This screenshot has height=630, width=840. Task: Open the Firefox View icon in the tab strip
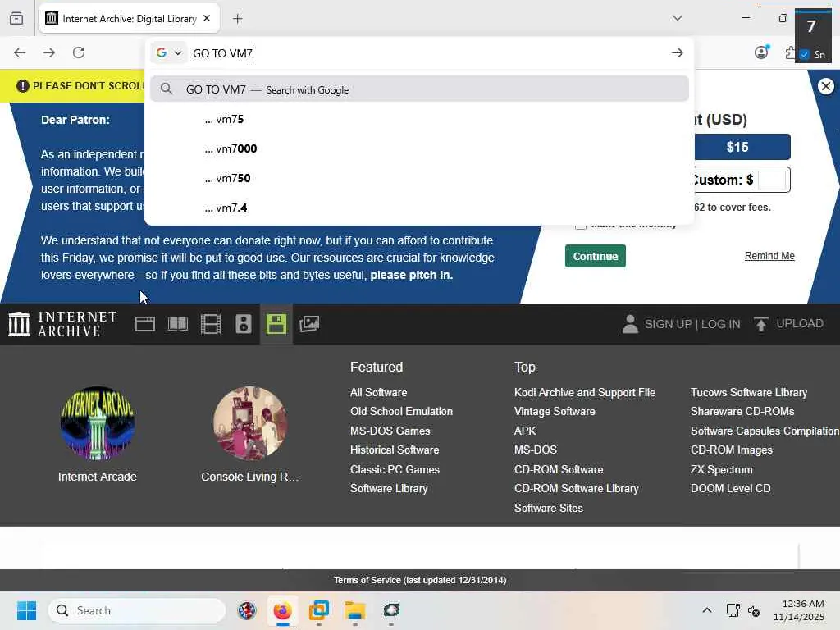[16, 19]
